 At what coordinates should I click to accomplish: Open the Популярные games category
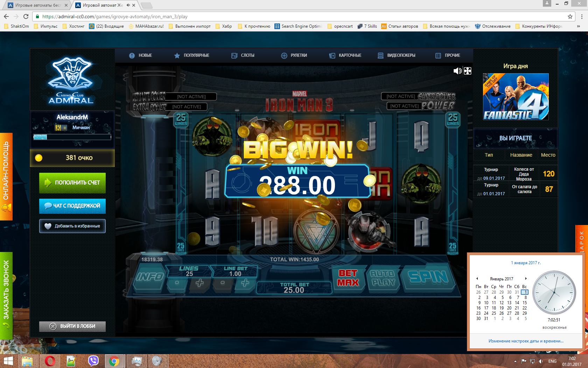coord(192,55)
